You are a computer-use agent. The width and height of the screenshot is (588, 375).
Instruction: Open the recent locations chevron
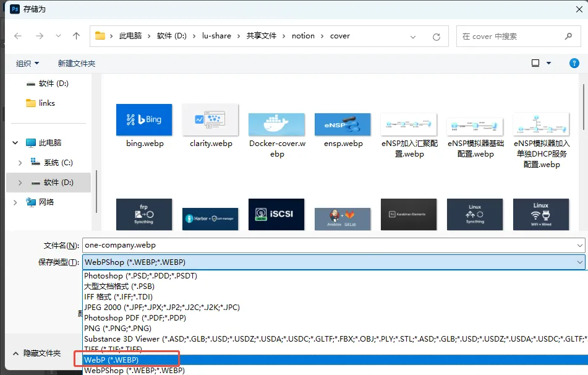tap(58, 36)
